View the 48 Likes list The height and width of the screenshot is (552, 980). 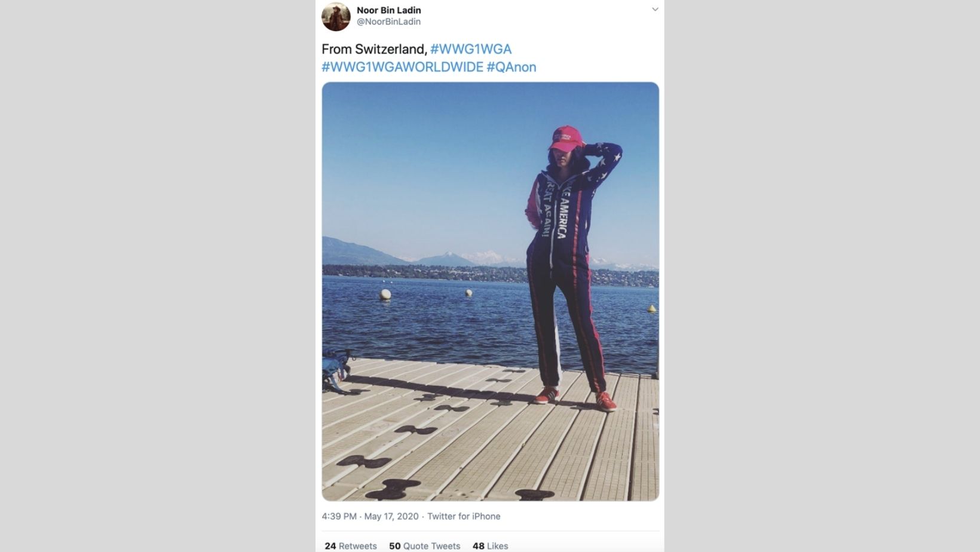pyautogui.click(x=491, y=546)
